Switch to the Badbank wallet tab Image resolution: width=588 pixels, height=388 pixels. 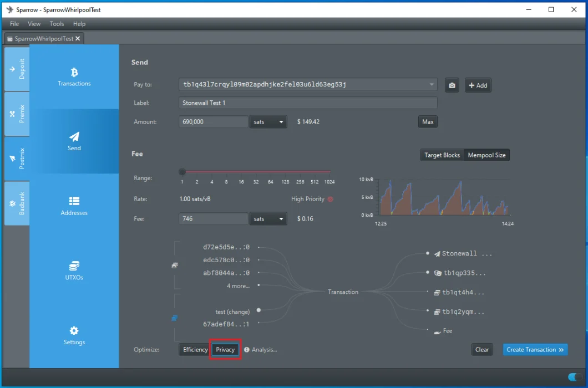(x=17, y=204)
